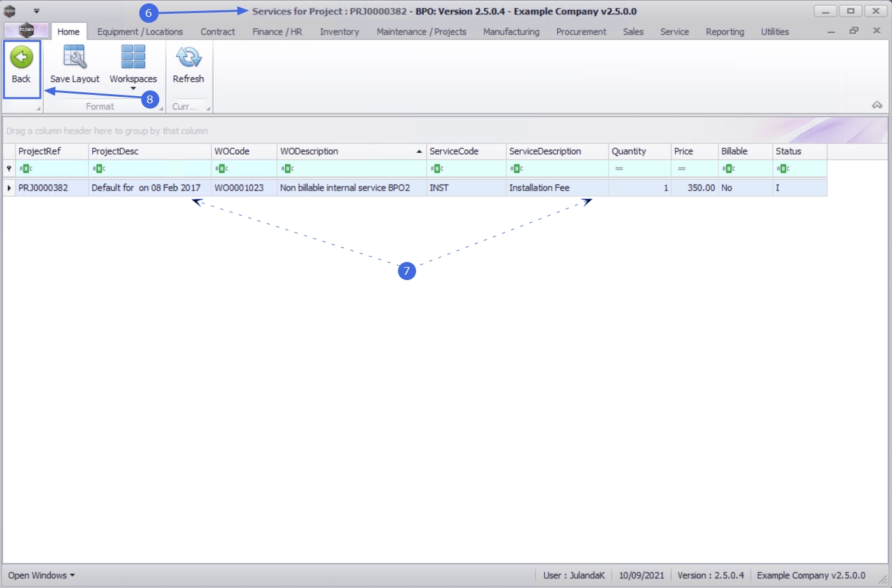This screenshot has width=892, height=588.
Task: Select the 350.00 price cell
Action: coord(694,188)
